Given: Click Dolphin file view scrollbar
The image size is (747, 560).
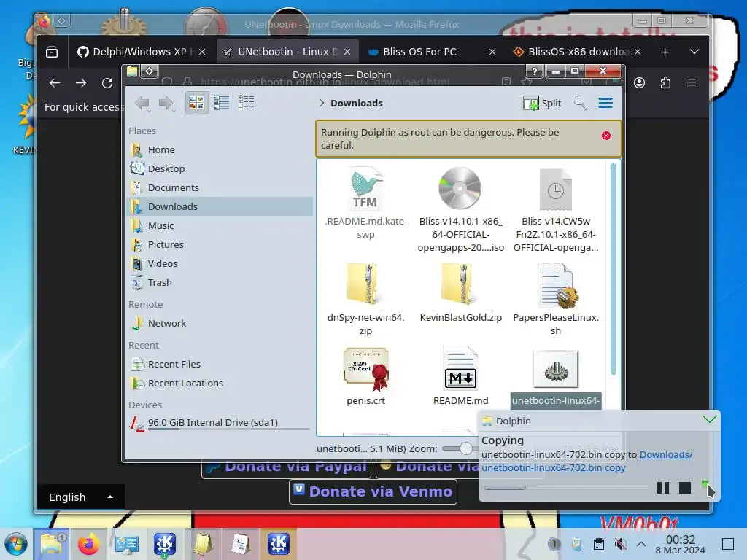Looking at the screenshot, I should [x=613, y=269].
